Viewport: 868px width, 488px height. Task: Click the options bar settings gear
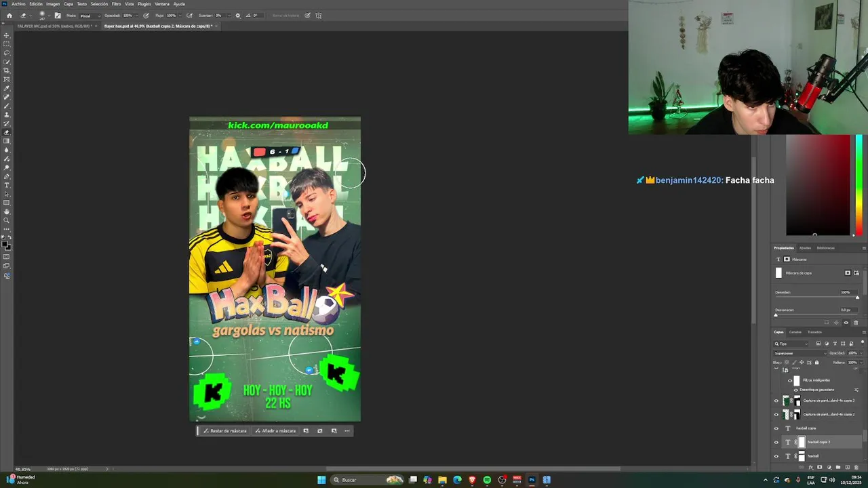[x=237, y=15]
